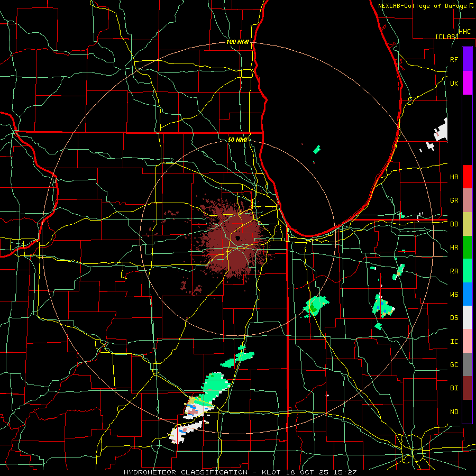Click the "BI" legend label
Viewport: 476px width, 476px height.
[x=454, y=388]
